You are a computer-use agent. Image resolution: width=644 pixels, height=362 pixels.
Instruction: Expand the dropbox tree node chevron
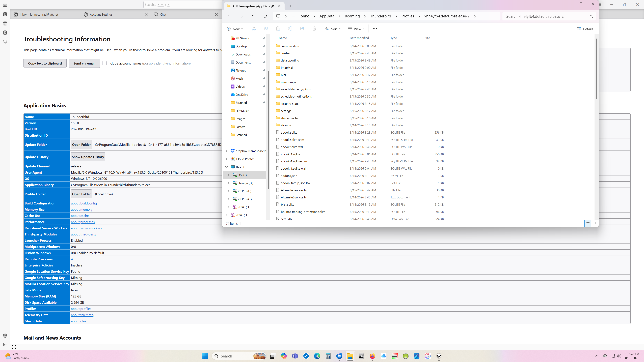coord(227,151)
